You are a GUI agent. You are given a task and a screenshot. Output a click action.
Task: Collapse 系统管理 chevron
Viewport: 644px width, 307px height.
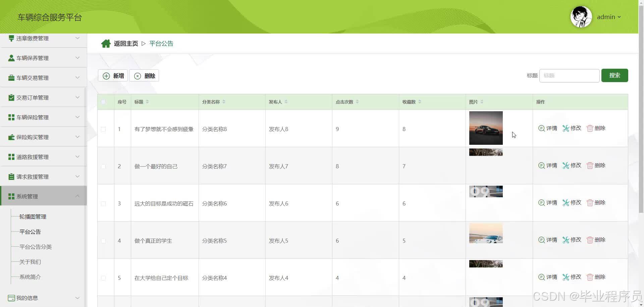pos(77,196)
